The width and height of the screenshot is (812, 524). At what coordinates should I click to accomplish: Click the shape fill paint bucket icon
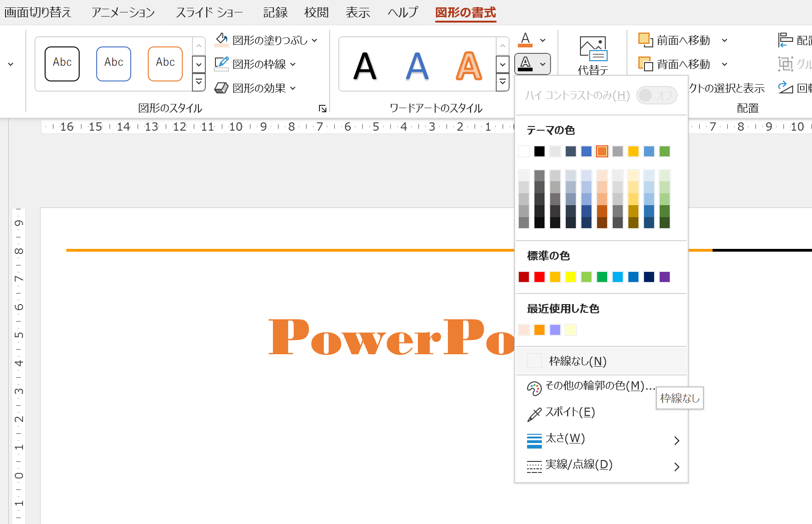pyautogui.click(x=221, y=40)
